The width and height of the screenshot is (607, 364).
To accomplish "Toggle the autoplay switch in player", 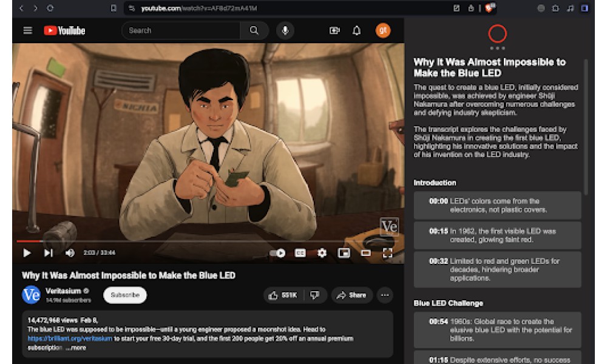I will coord(277,253).
